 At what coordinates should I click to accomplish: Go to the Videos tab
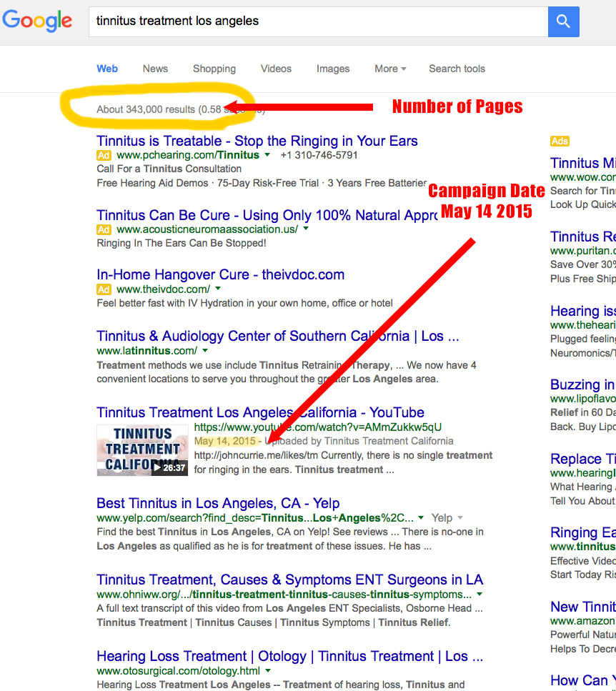(276, 69)
